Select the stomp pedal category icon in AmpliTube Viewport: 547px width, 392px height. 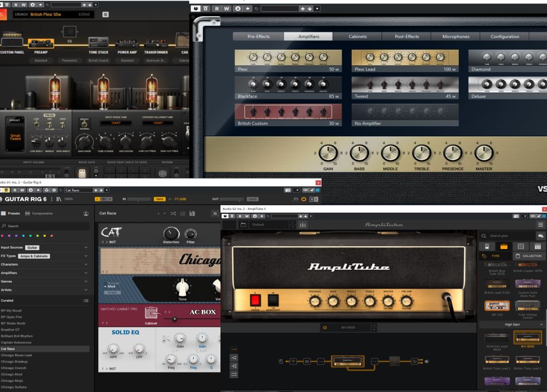[487, 246]
